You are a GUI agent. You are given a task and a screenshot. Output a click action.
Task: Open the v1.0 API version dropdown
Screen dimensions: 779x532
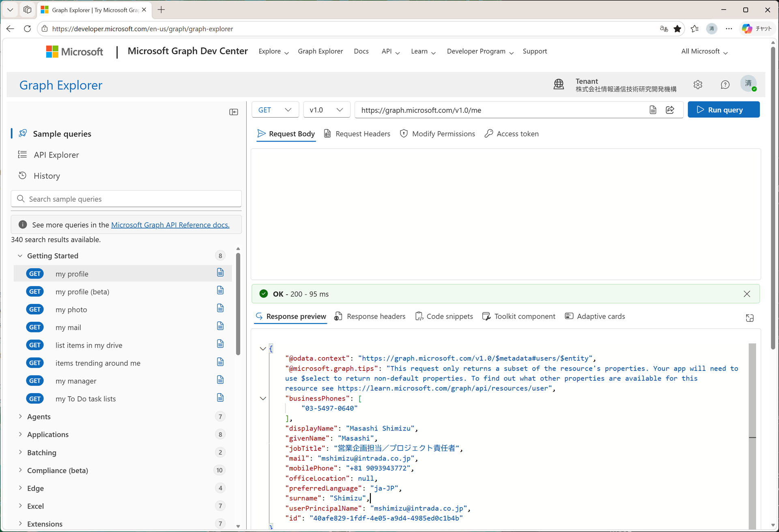pos(327,110)
